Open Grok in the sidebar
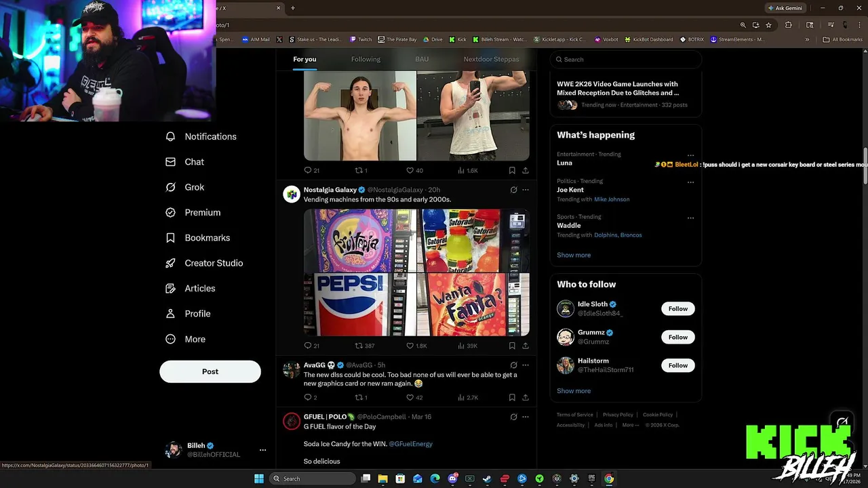 tap(184, 187)
